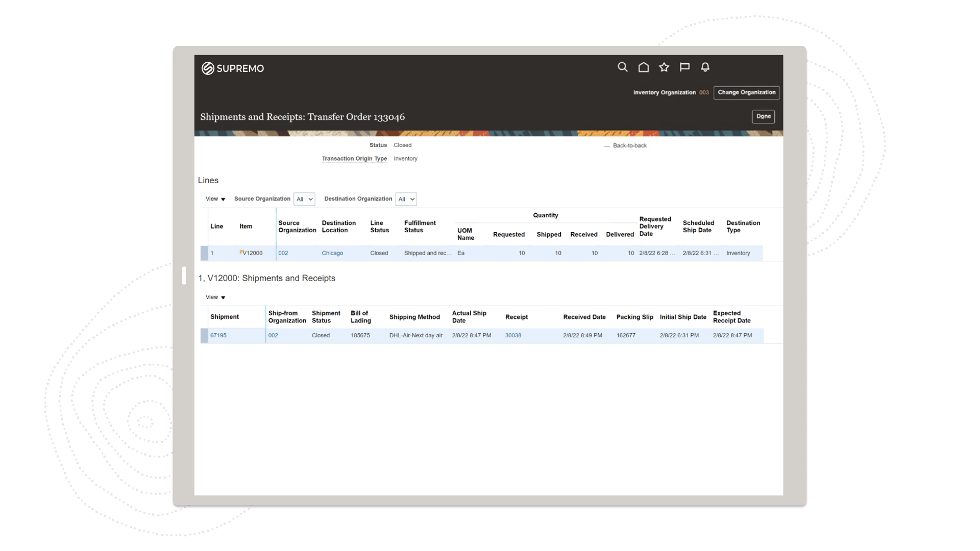This screenshot has width=980, height=551.
Task: Click the feedback flag icon
Action: pos(684,67)
